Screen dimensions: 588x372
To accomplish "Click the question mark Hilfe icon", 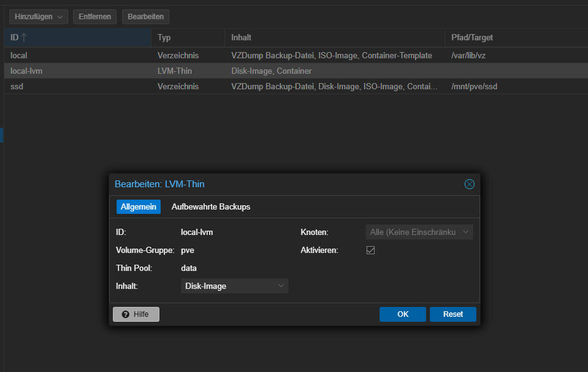I will click(x=126, y=314).
